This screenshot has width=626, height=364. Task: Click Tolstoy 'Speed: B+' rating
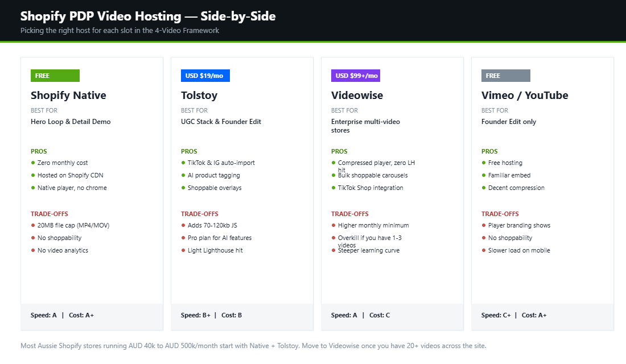195,315
